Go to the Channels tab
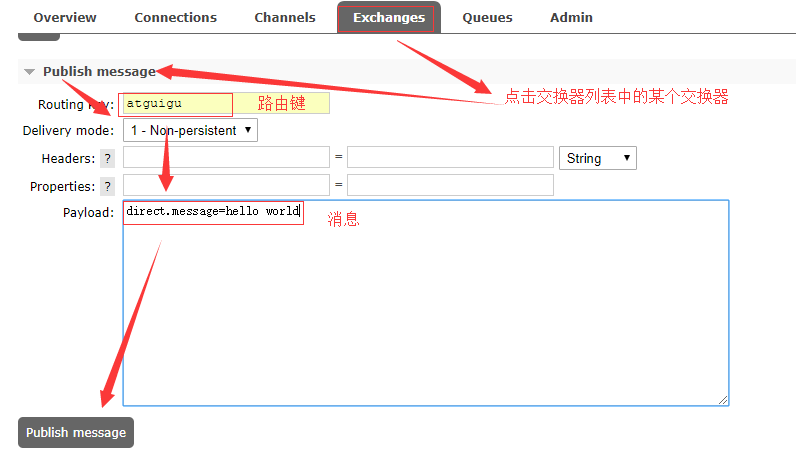This screenshot has width=796, height=454. coord(285,17)
